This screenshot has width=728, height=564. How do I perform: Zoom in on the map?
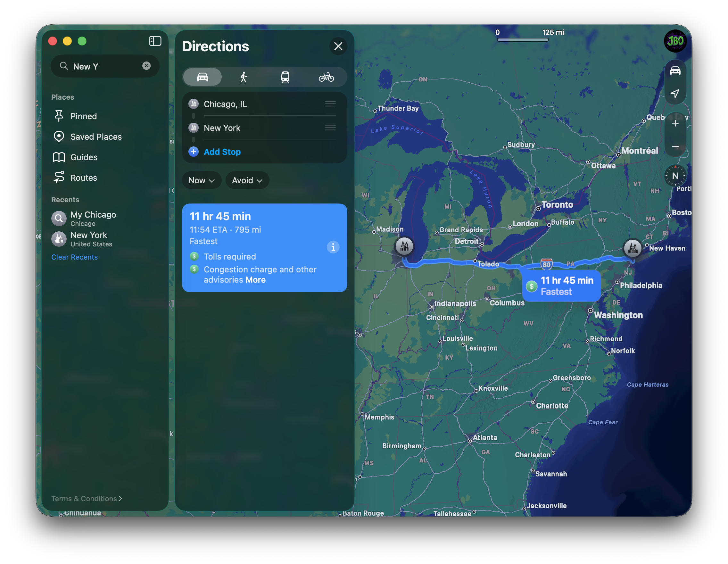coord(675,123)
